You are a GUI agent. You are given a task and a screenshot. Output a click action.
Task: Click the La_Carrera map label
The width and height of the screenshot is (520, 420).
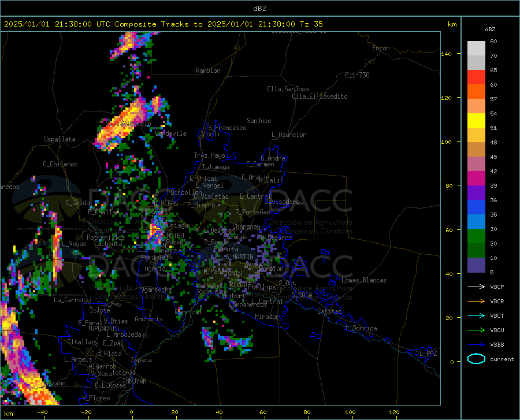(x=71, y=300)
